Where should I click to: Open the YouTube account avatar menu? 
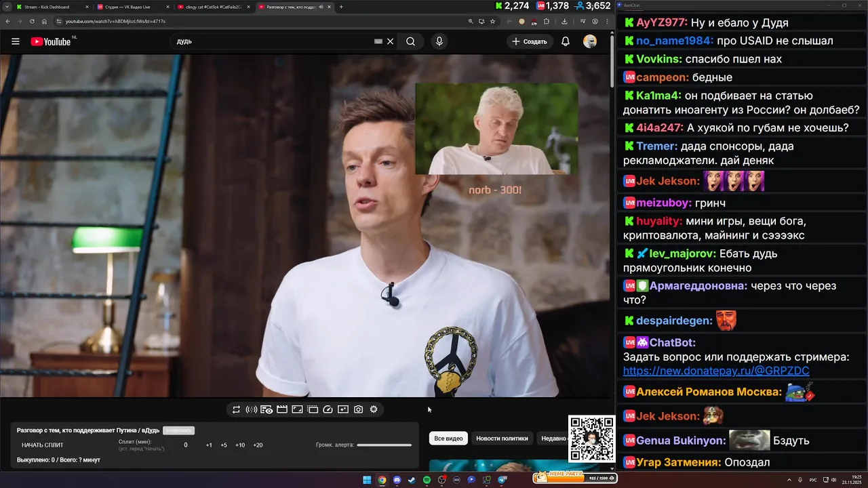tap(590, 41)
